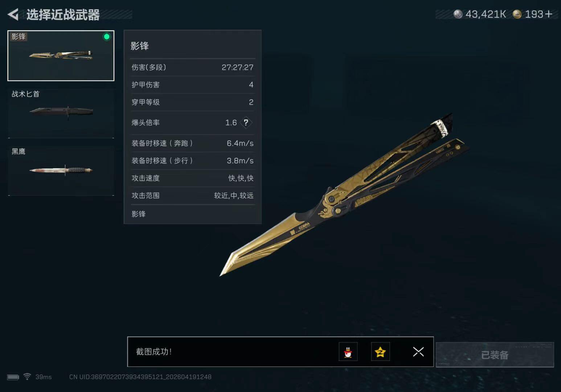Select the 黑鹰 knife card
This screenshot has width=561, height=392.
click(61, 171)
